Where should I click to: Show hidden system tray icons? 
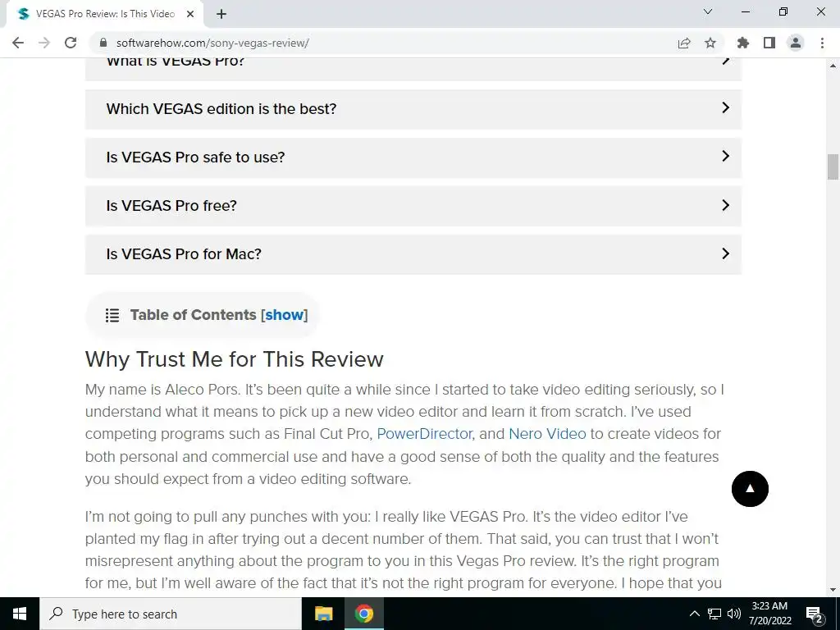694,614
